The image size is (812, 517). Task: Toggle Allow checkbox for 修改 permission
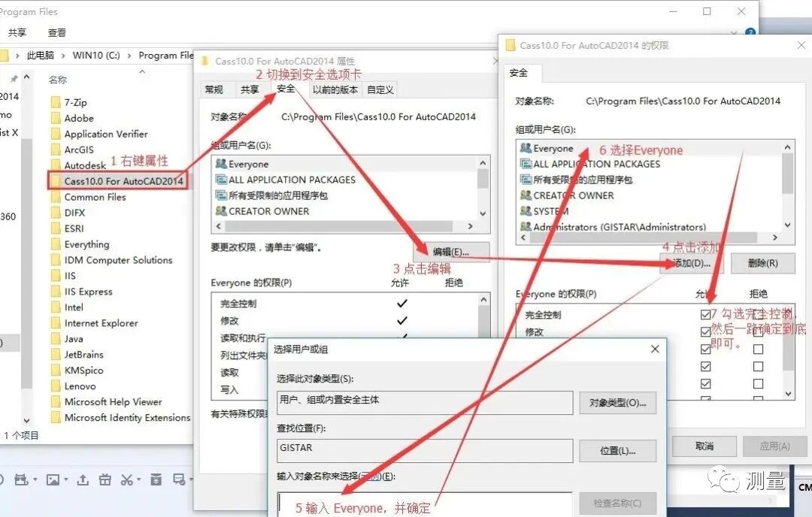coord(705,331)
